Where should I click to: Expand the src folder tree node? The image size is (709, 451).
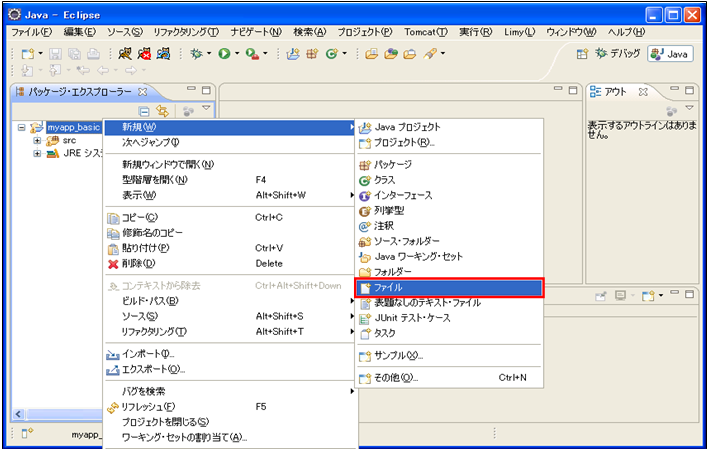coord(37,141)
